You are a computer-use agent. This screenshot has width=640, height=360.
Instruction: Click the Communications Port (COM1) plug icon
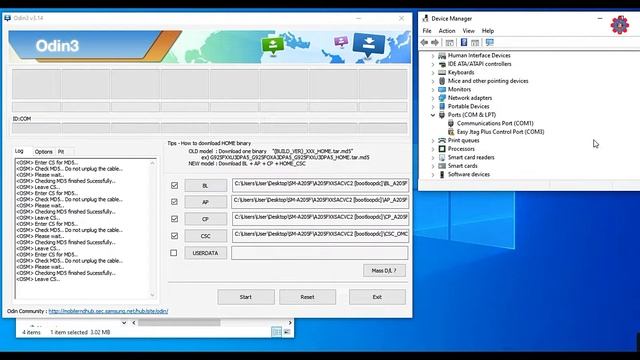(x=451, y=123)
